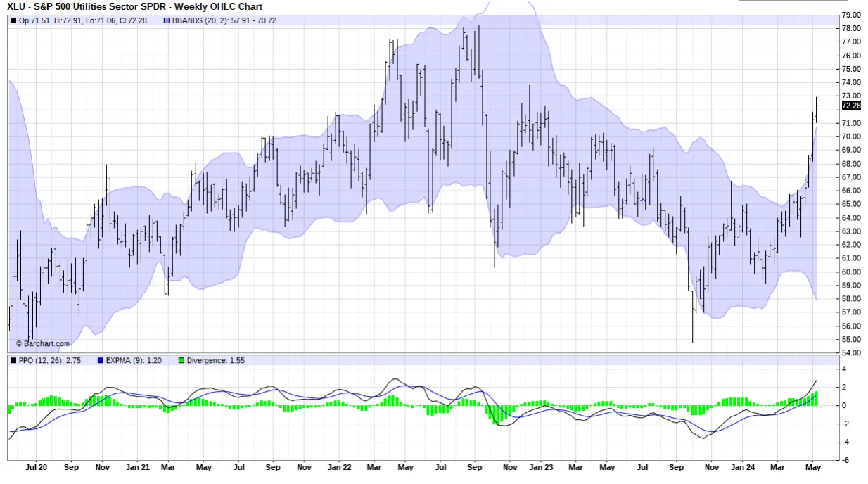Click the blue EXPMA legend swatch
The image size is (868, 484).
pyautogui.click(x=99, y=360)
